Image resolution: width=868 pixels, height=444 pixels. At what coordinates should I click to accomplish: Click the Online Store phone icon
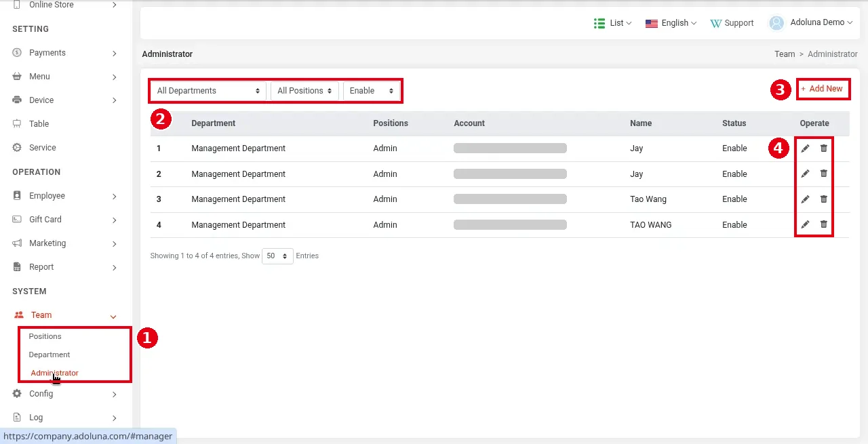17,5
